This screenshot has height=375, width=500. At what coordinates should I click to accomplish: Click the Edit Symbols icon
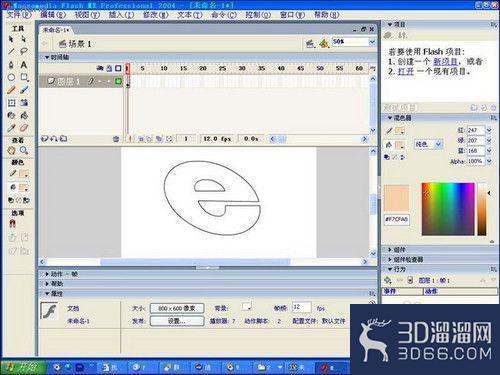[324, 43]
